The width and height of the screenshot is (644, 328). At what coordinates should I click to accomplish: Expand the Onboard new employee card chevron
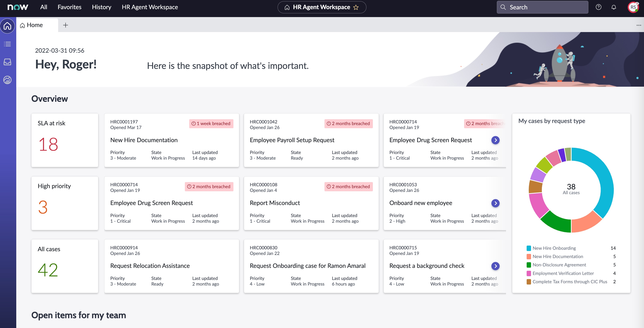click(x=495, y=204)
